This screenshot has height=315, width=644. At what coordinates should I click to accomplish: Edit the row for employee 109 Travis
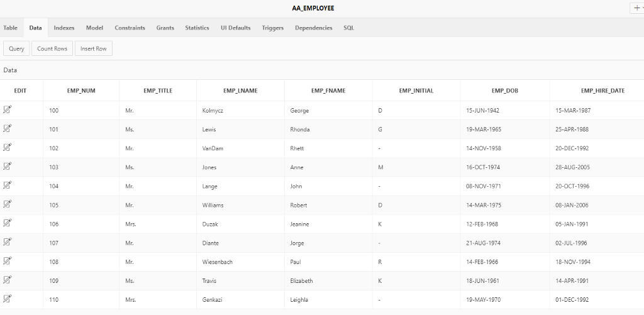pos(8,279)
